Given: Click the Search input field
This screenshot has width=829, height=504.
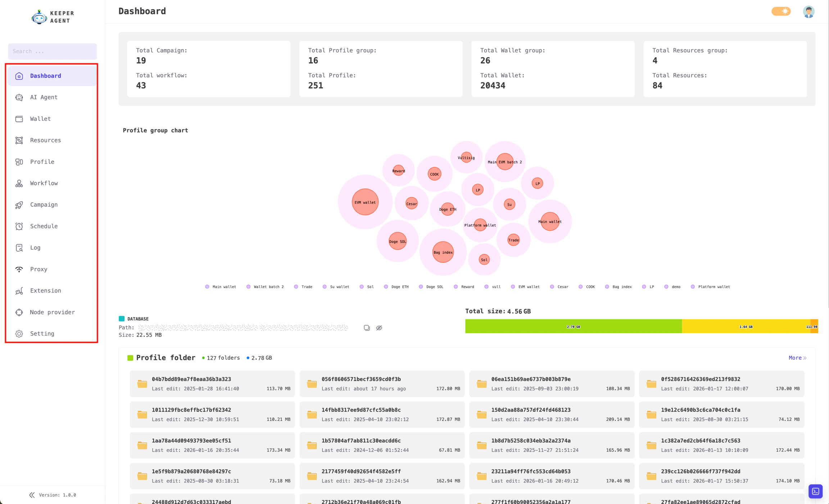Looking at the screenshot, I should [x=52, y=51].
